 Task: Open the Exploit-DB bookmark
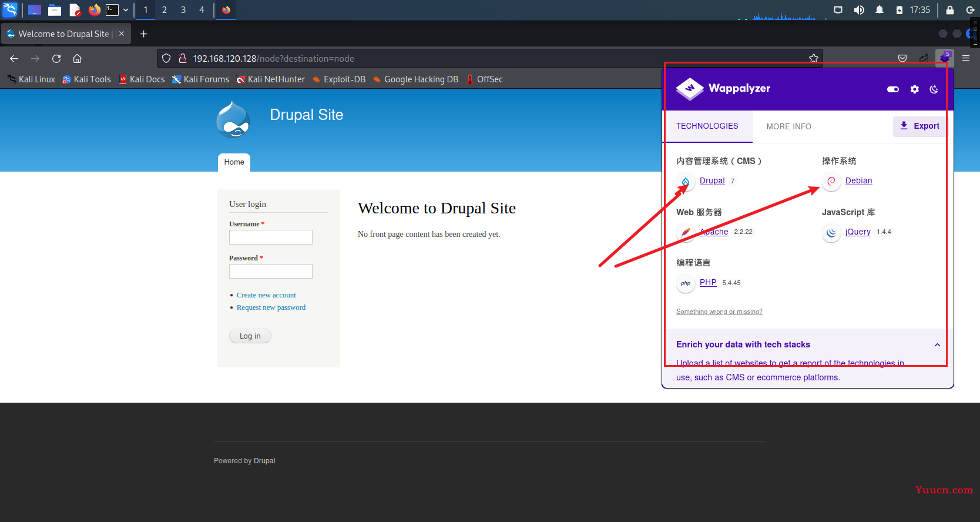tap(339, 79)
